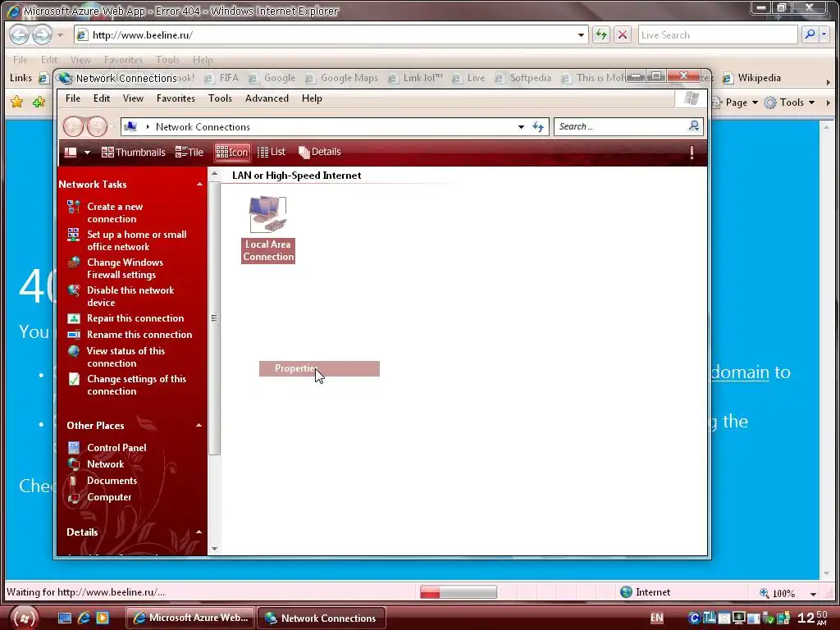Screen dimensions: 840x630
Task: Switch to Tile view
Action: coord(189,152)
